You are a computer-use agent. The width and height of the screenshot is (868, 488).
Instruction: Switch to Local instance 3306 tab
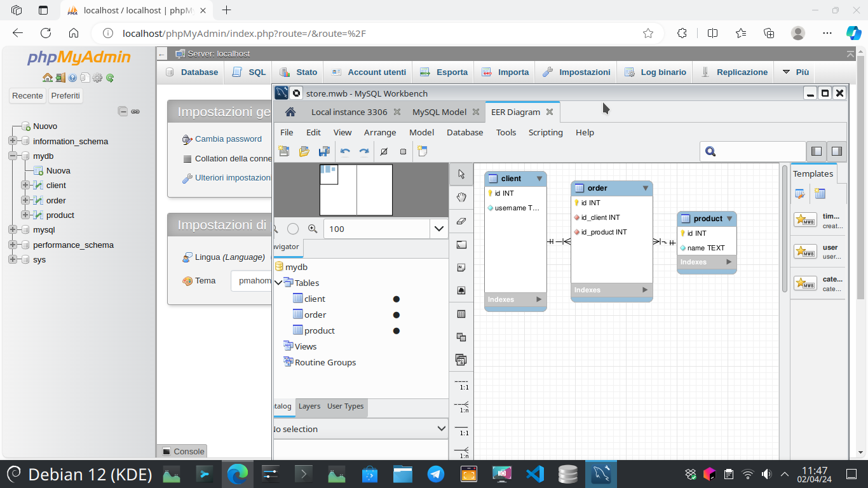pyautogui.click(x=349, y=112)
